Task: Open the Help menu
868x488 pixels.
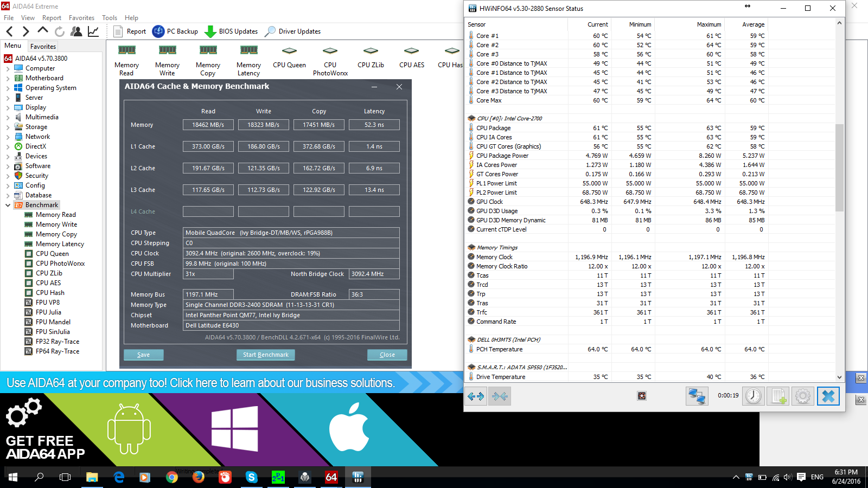Action: [131, 18]
